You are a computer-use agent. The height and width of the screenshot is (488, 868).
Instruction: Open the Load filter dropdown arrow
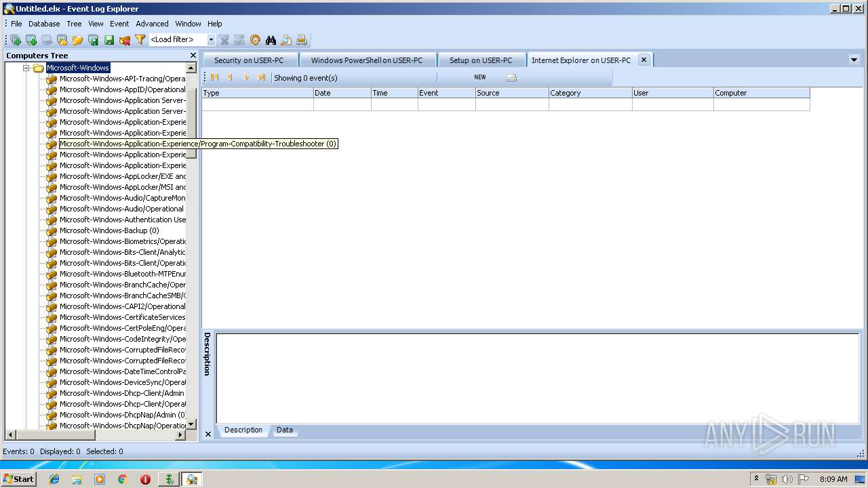pos(211,40)
